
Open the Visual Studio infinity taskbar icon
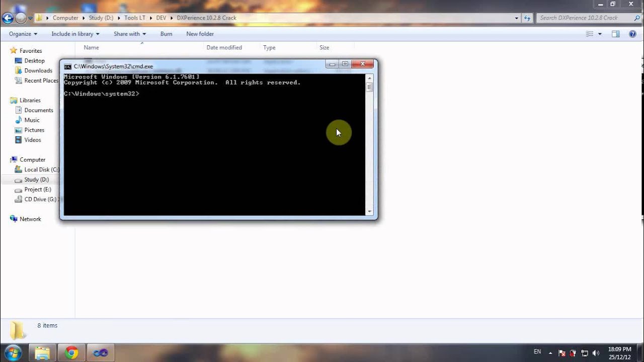[101, 352]
